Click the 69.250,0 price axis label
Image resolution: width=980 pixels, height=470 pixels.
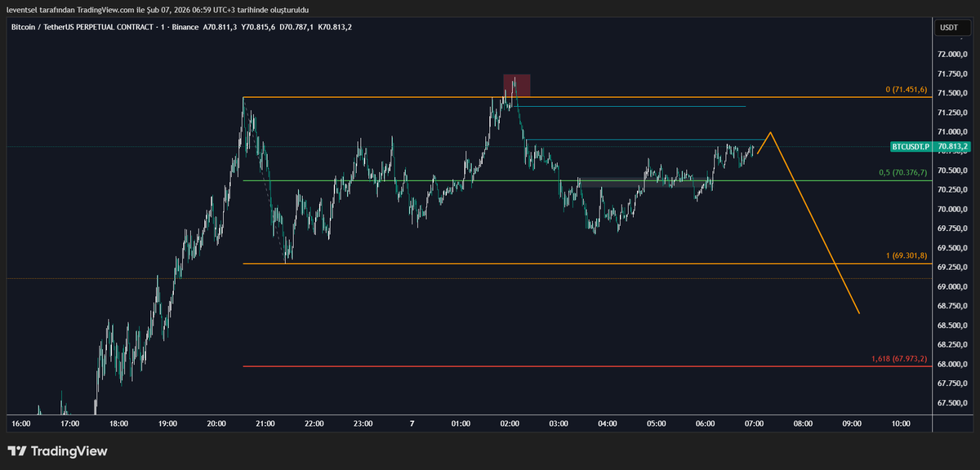pyautogui.click(x=951, y=268)
